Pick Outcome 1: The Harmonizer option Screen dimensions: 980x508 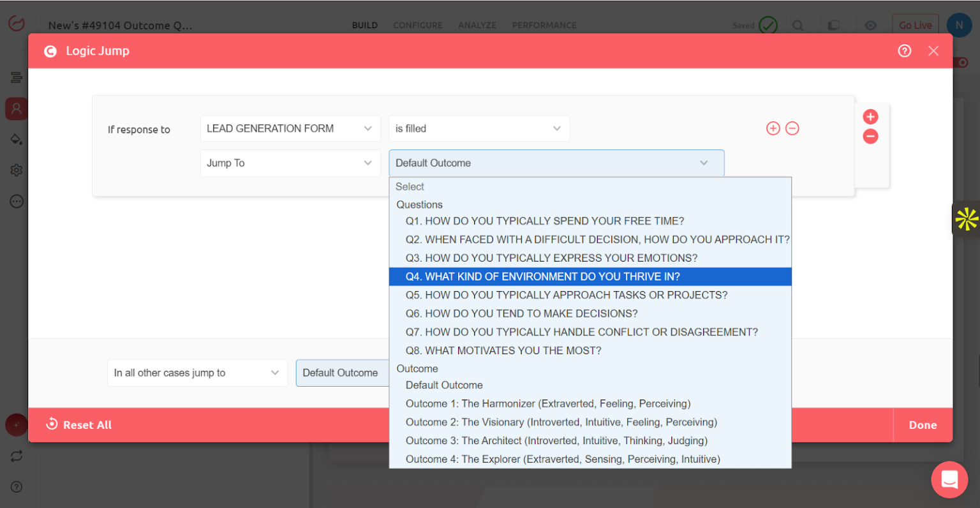click(548, 404)
